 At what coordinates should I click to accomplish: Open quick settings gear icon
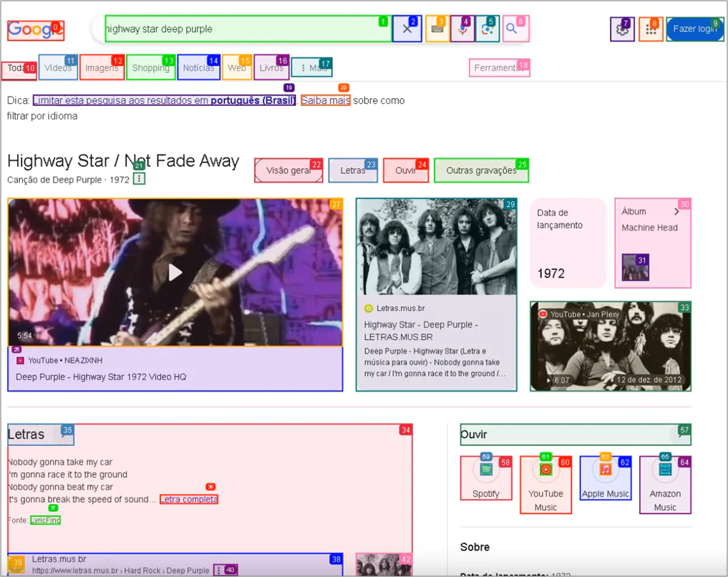click(x=622, y=29)
